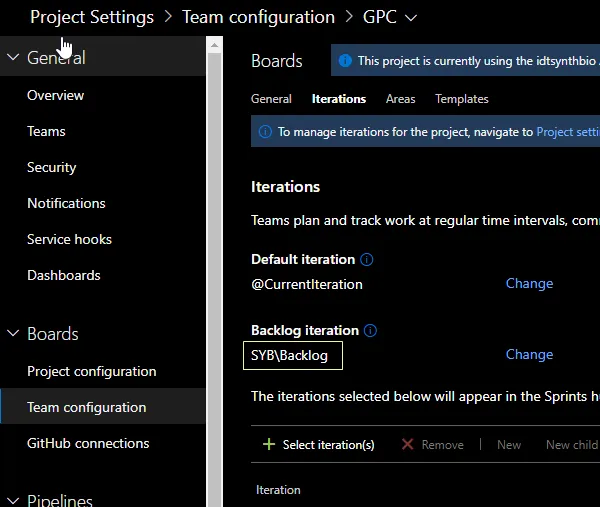Click the blue info icon in the banner
Image resolution: width=600 pixels, height=507 pixels.
pyautogui.click(x=345, y=61)
